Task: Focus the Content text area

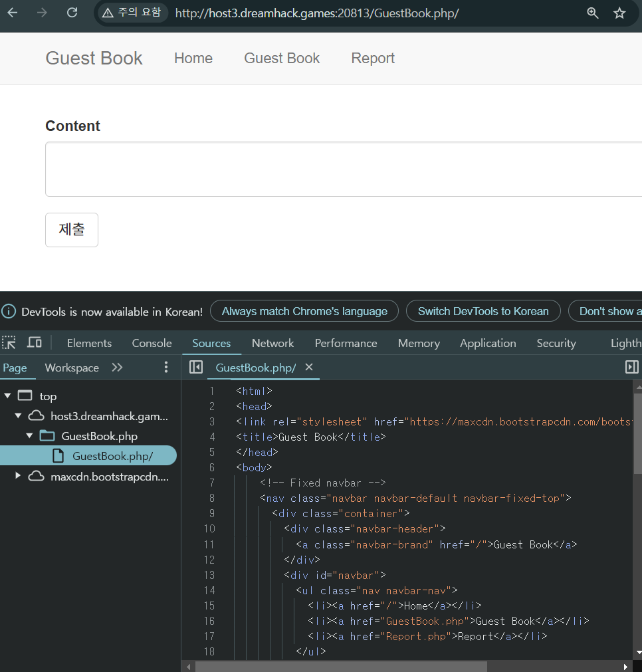Action: coord(344,169)
